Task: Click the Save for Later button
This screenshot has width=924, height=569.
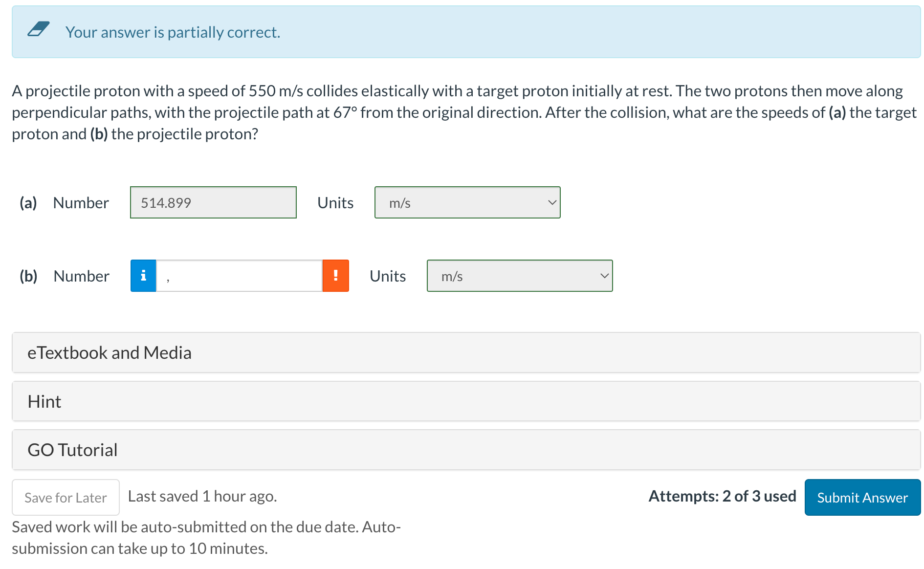Action: pos(66,497)
